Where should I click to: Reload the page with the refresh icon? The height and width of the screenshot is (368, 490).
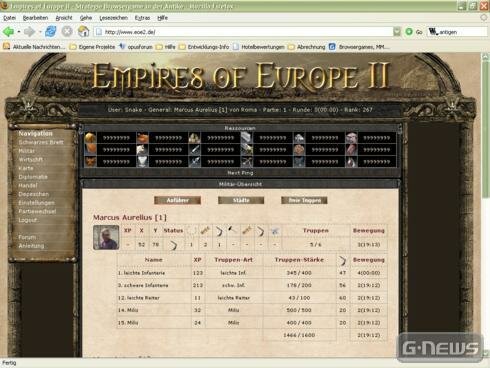point(51,32)
